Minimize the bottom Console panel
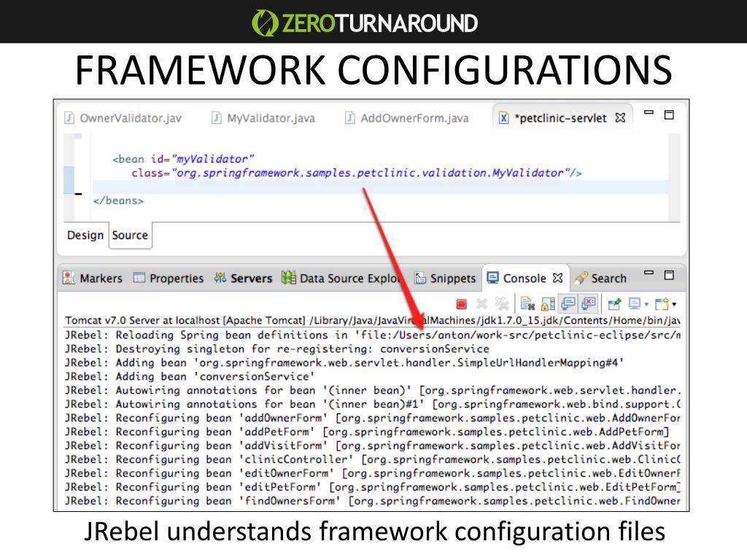Screen dimensions: 747x560 click(649, 273)
